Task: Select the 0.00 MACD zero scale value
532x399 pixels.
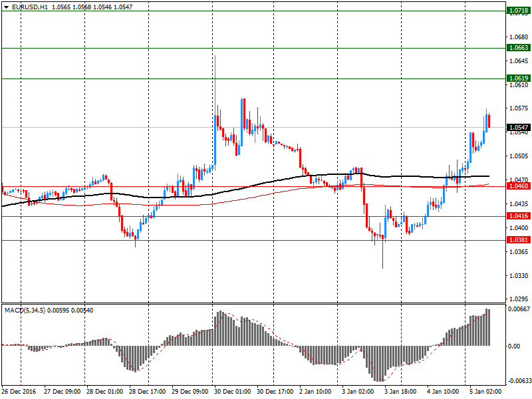Action: pos(514,346)
